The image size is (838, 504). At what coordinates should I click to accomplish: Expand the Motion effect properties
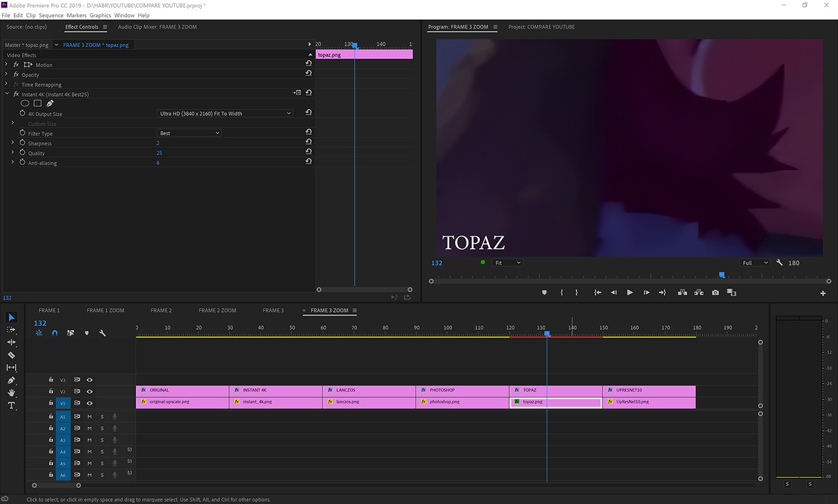pyautogui.click(x=7, y=64)
